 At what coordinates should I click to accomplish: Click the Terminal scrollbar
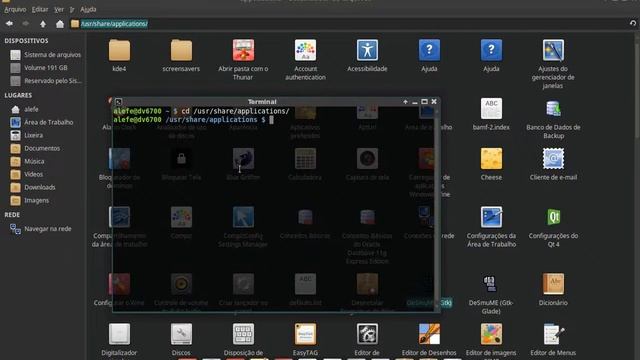436,209
